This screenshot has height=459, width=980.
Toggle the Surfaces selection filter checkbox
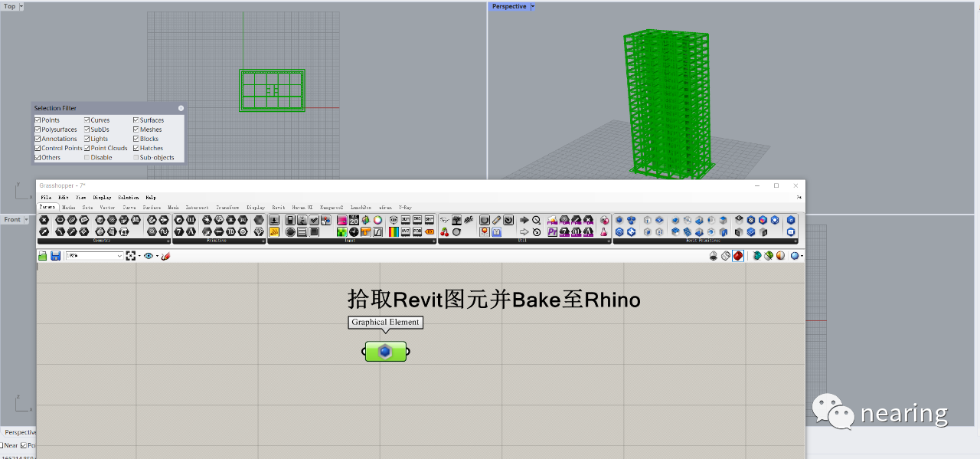(136, 120)
